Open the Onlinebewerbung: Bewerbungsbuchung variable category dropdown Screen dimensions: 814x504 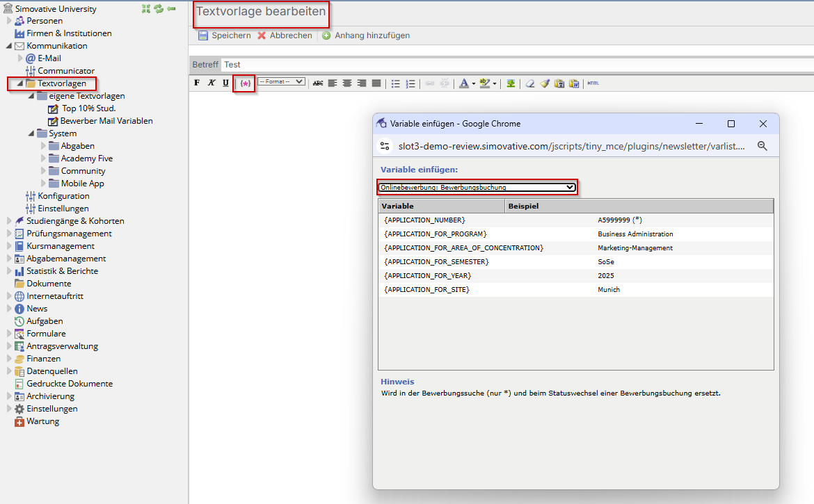[x=477, y=187]
